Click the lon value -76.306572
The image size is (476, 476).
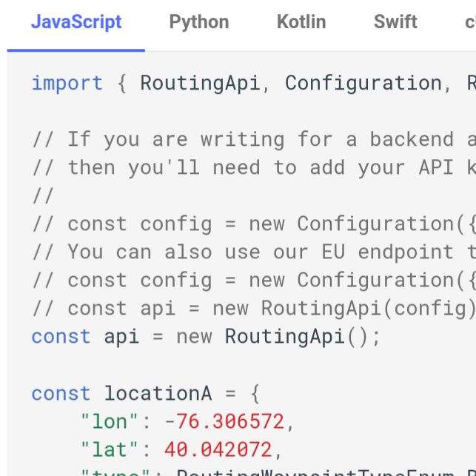click(224, 421)
